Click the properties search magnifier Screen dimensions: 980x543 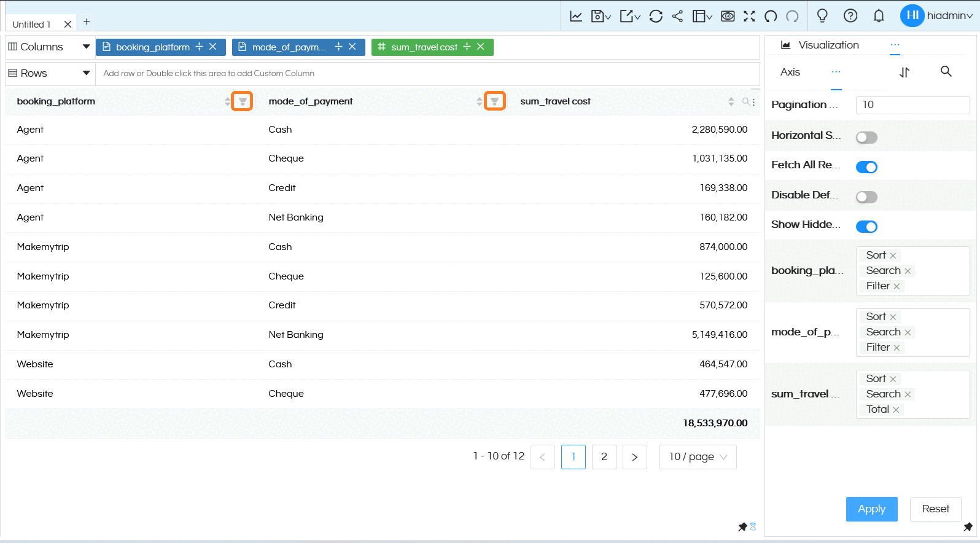pos(946,72)
